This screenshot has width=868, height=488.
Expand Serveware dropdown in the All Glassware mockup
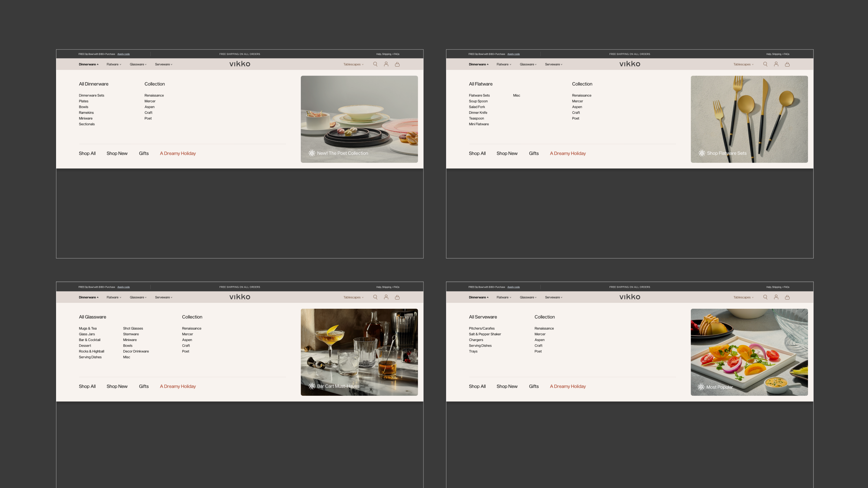coord(163,297)
